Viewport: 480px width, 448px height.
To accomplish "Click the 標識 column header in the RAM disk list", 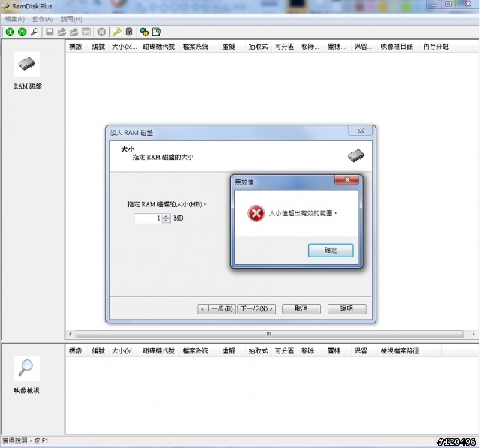I will tap(76, 47).
